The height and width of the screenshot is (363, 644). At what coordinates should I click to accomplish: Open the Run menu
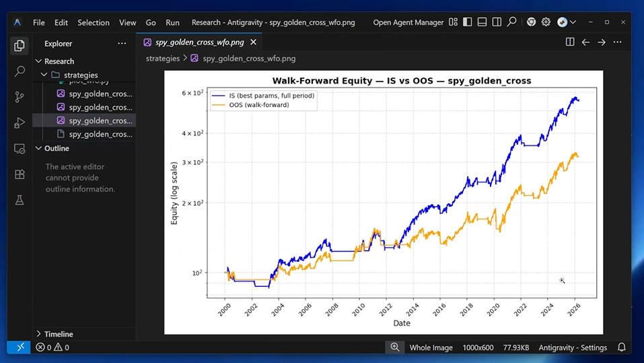(x=172, y=23)
